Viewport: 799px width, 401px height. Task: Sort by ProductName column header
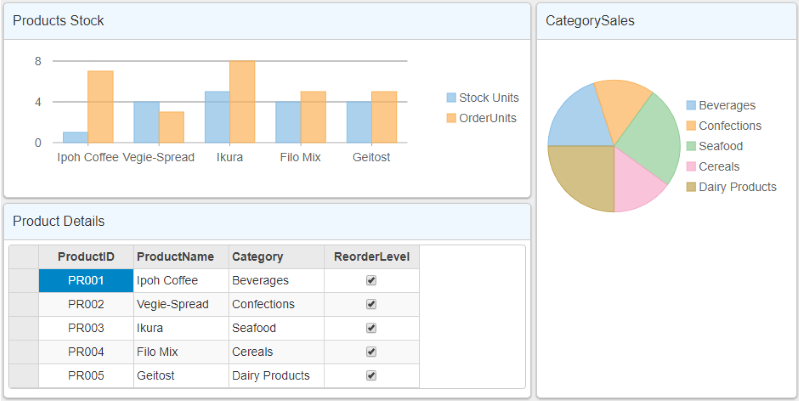point(181,257)
